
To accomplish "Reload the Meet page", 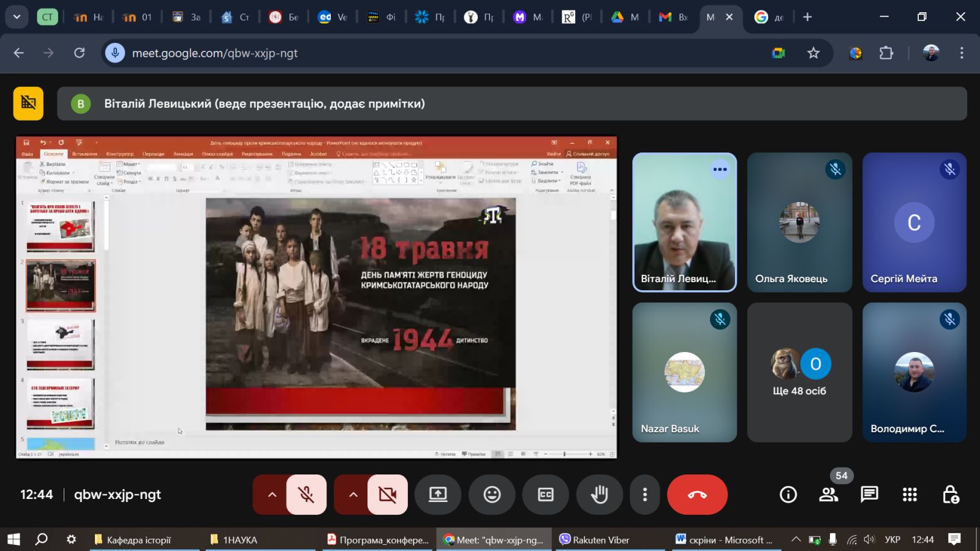I will 80,53.
